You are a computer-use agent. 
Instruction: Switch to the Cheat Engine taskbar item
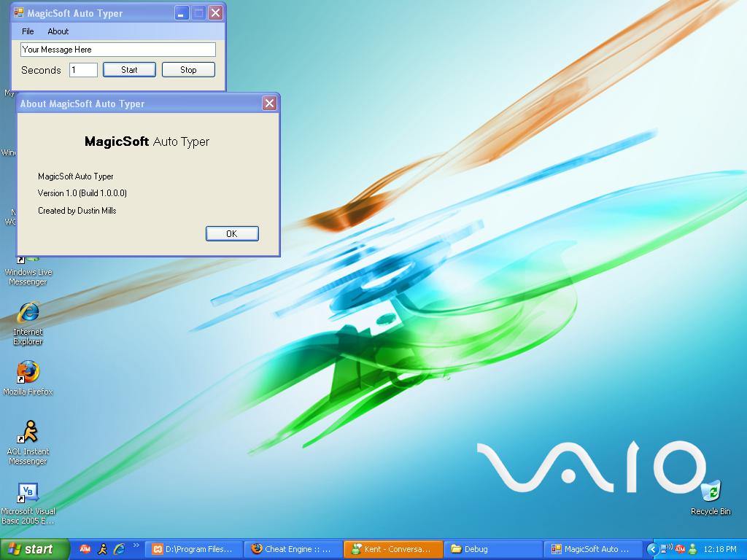click(293, 550)
